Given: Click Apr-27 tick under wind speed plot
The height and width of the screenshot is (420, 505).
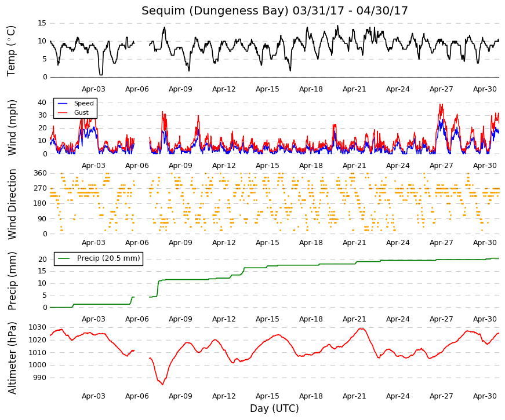Looking at the screenshot, I should [441, 166].
